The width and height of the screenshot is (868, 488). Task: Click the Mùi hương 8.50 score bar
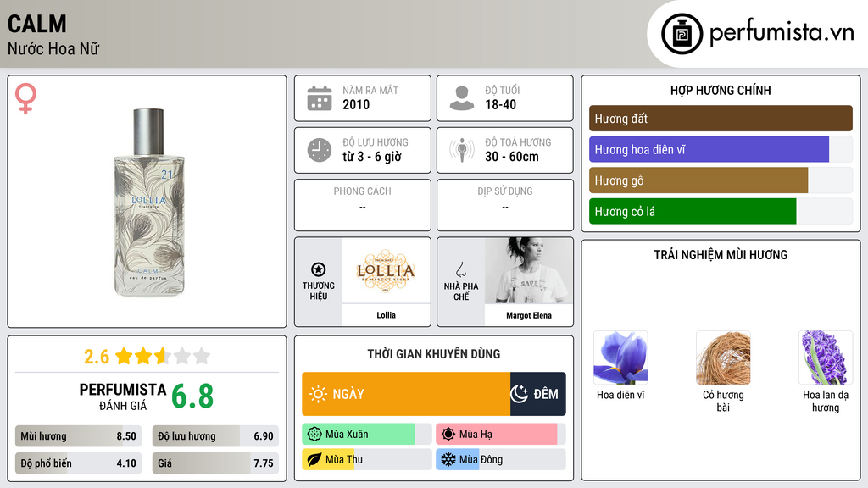point(79,436)
